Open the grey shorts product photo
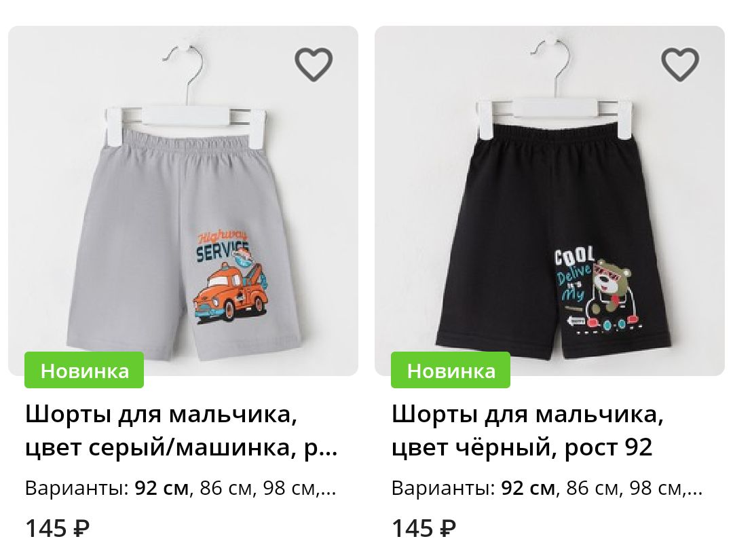Image resolution: width=733 pixels, height=560 pixels. click(x=183, y=200)
